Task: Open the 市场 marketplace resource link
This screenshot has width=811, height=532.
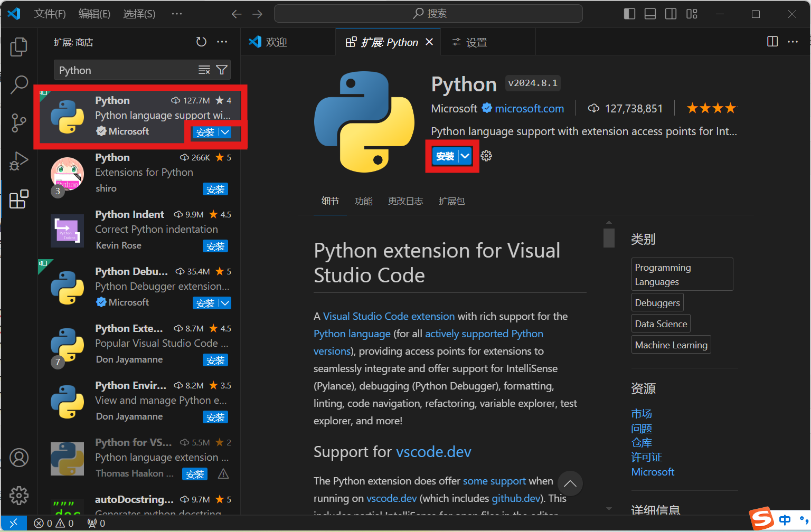Action: click(x=642, y=414)
